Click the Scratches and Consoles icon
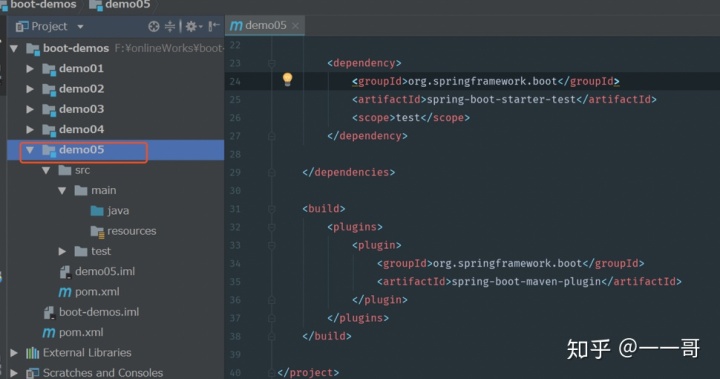Viewport: 720px width, 379px height. click(32, 373)
